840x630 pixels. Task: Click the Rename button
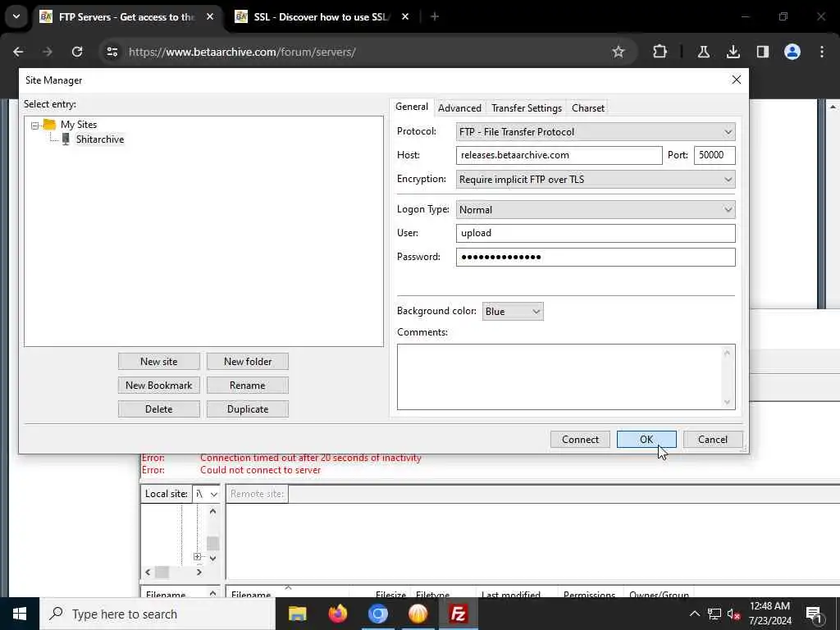pos(248,386)
